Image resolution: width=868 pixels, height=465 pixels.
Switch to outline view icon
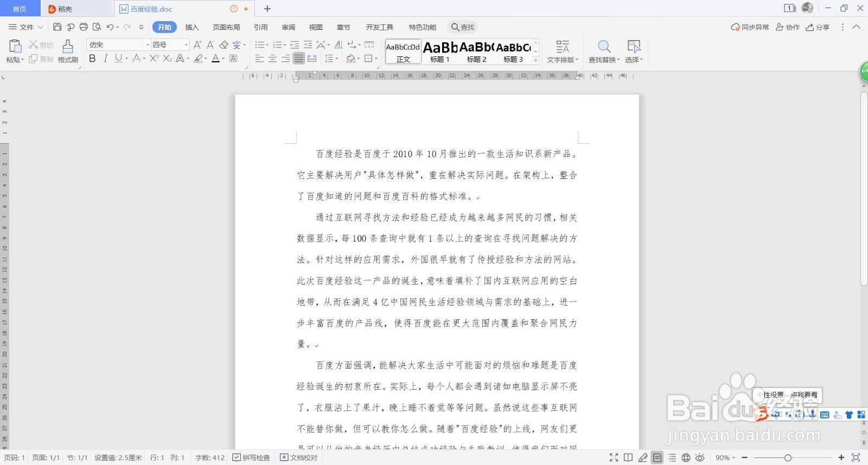tap(672, 457)
